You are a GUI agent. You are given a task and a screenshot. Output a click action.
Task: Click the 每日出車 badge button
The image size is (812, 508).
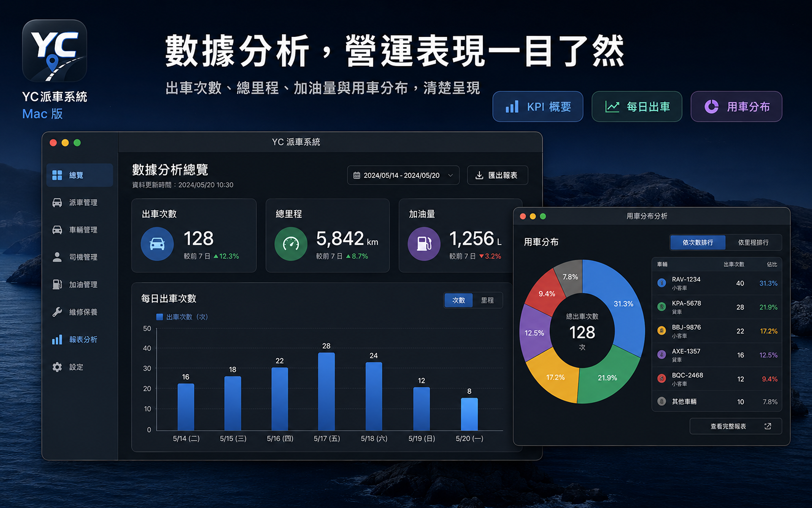[x=637, y=106]
